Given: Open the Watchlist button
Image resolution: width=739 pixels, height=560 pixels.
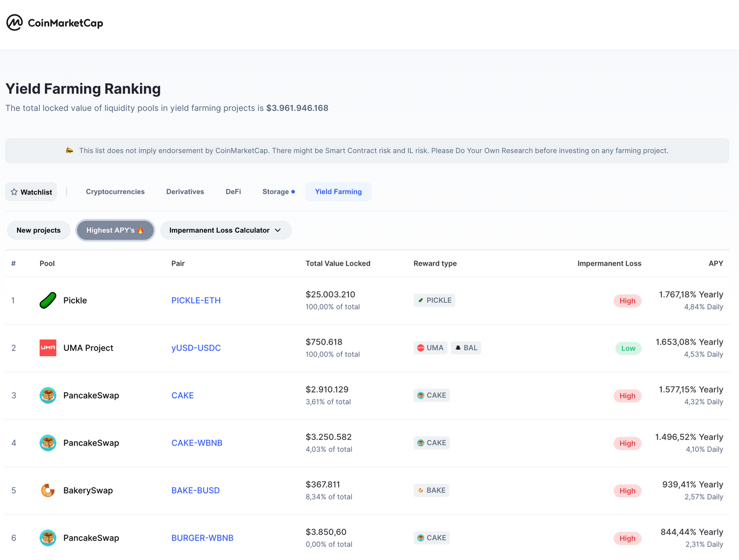Looking at the screenshot, I should (31, 192).
